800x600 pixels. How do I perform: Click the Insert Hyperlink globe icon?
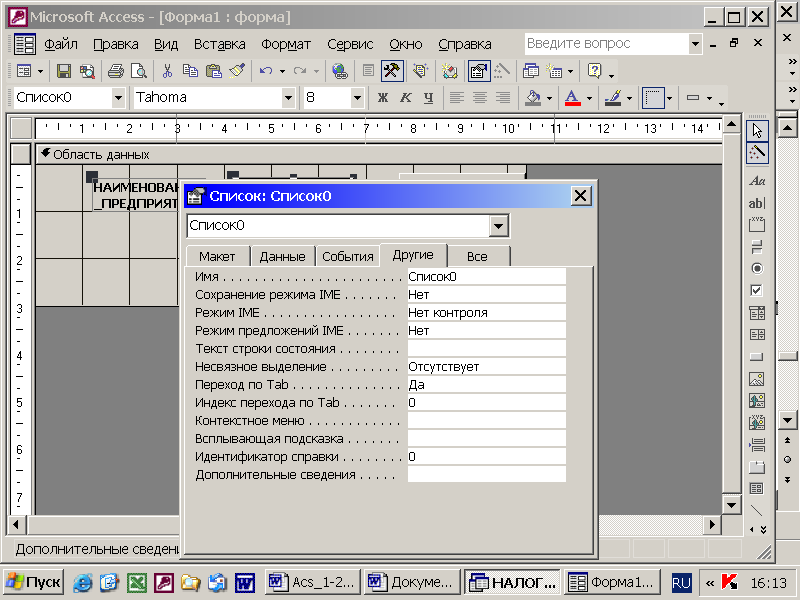click(x=339, y=71)
